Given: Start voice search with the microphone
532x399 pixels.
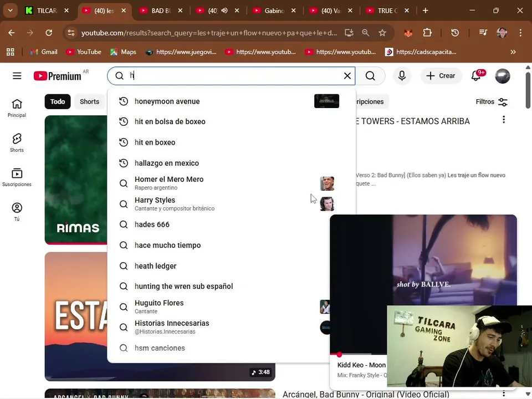Looking at the screenshot, I should (x=402, y=76).
